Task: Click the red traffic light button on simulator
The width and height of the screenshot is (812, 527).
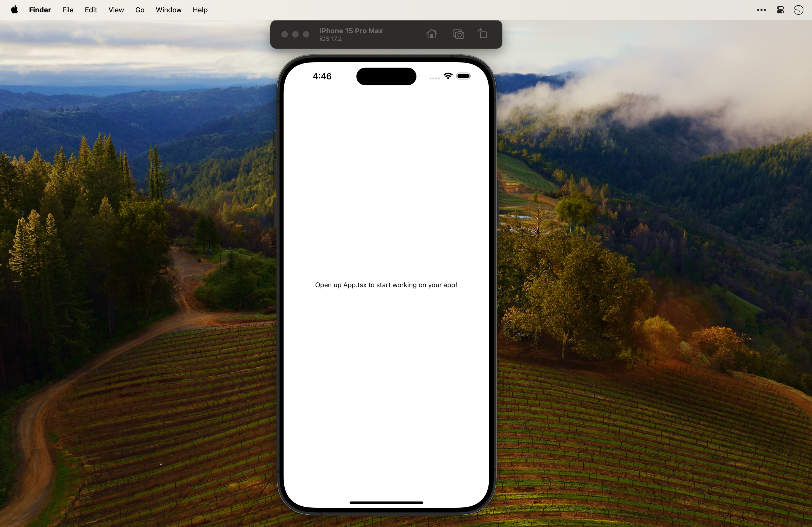Action: 284,34
